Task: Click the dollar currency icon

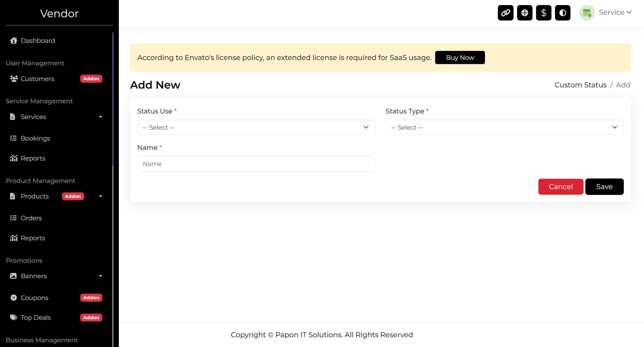Action: 543,13
